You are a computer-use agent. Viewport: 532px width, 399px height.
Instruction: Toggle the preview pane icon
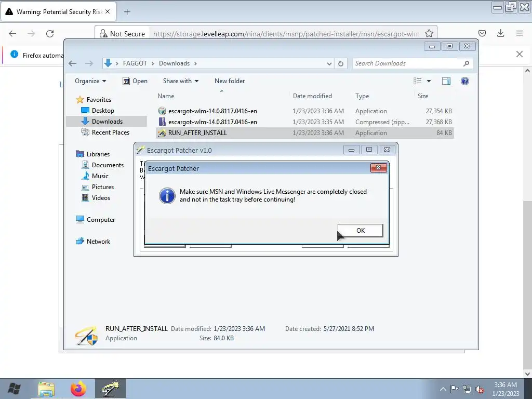coord(446,81)
